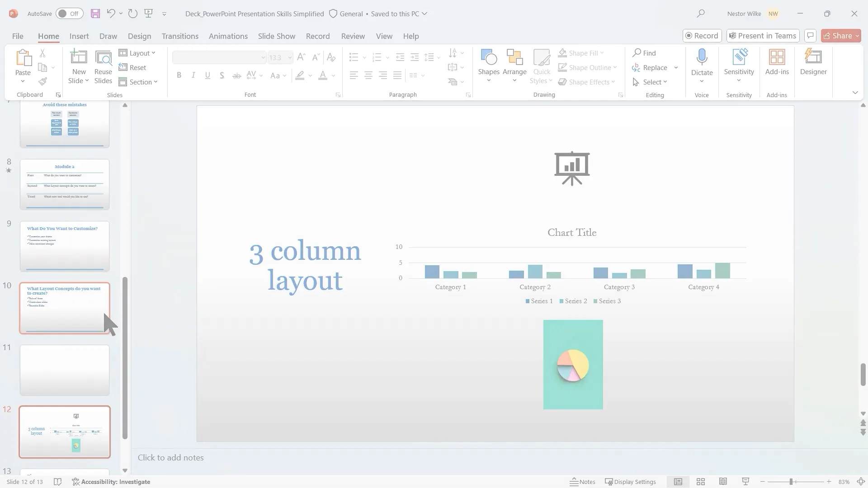Image resolution: width=868 pixels, height=488 pixels.
Task: Switch to the Insert tab
Action: [x=79, y=36]
